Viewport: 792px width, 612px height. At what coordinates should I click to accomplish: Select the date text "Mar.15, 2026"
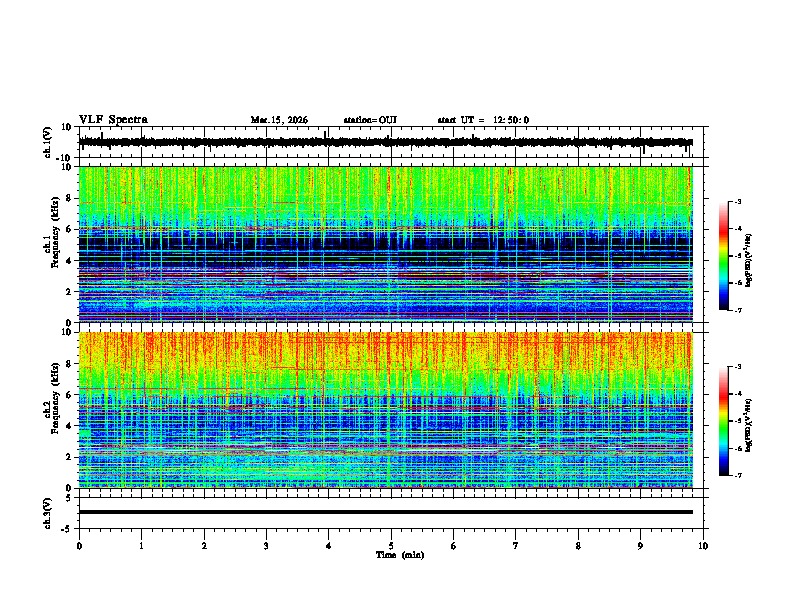279,120
